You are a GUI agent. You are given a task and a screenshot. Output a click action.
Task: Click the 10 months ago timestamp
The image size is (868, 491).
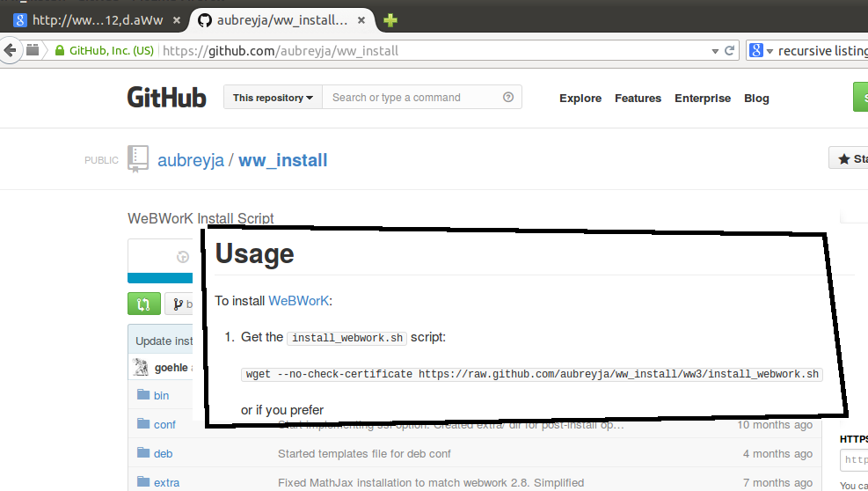point(775,424)
